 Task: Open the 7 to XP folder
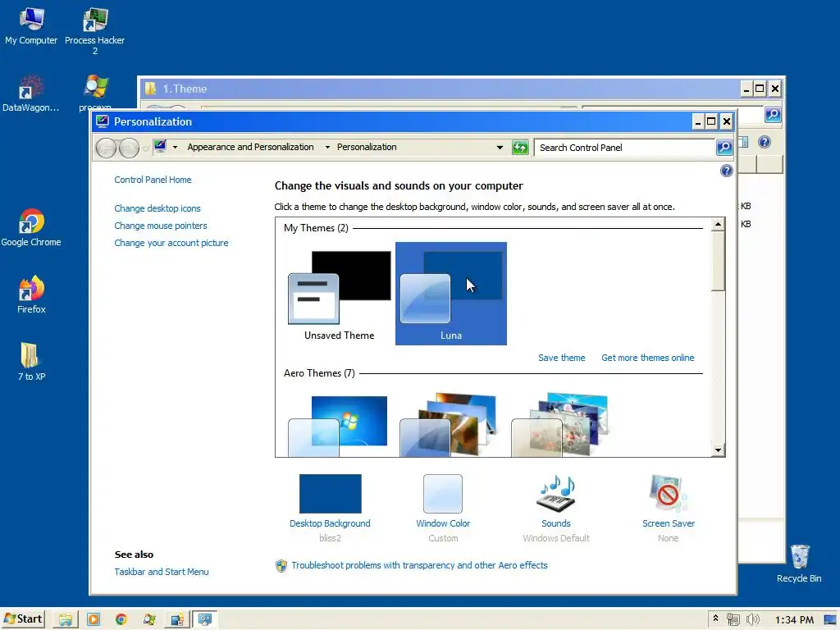[x=31, y=362]
